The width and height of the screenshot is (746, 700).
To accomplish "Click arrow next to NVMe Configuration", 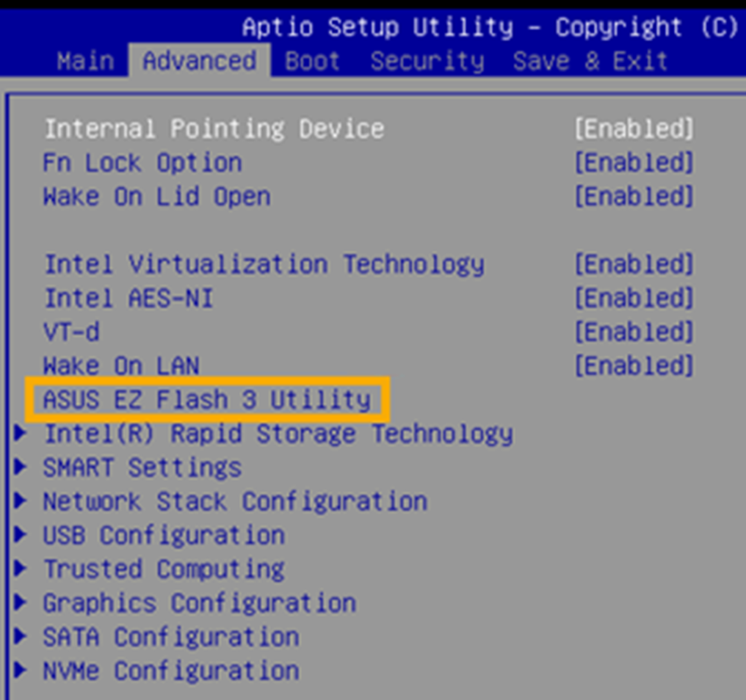I will (x=21, y=670).
